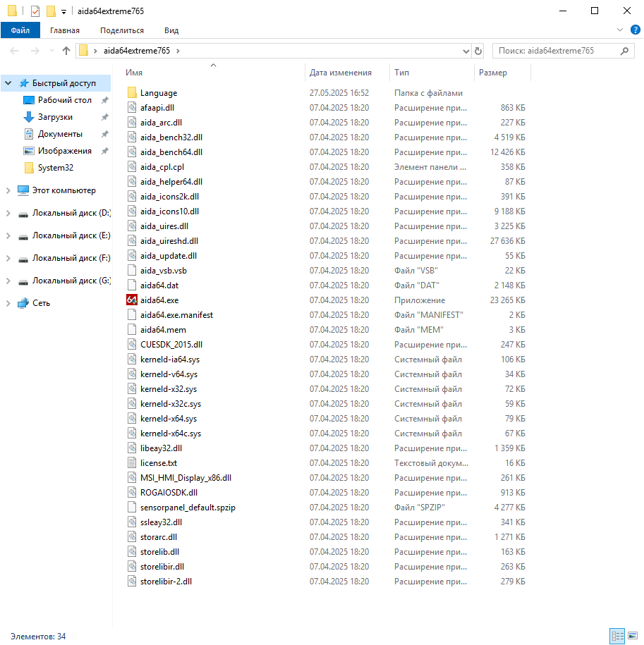Click the Downloads arrow icon in sidebar
The image size is (644, 645).
point(29,117)
